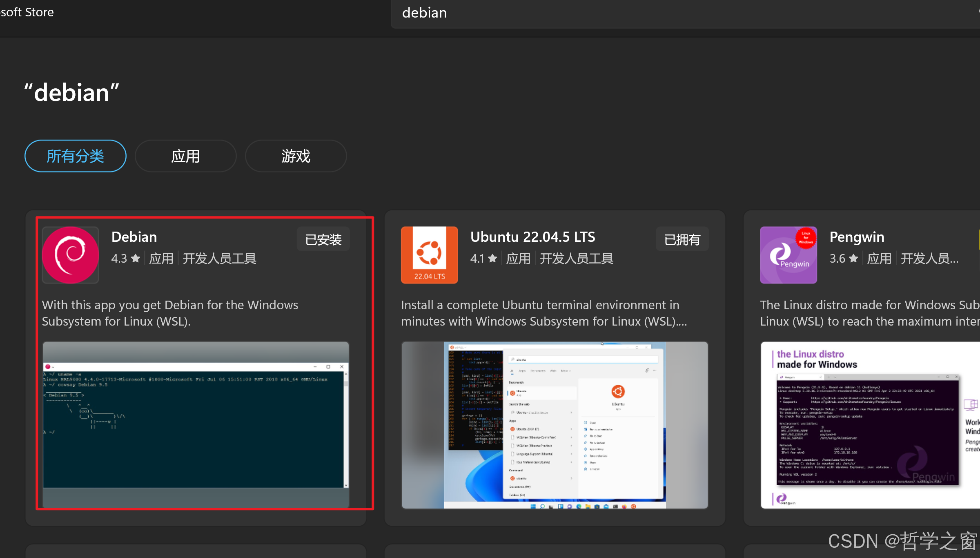The width and height of the screenshot is (980, 558).
Task: Click the Debian terminal screenshot preview
Action: (x=196, y=425)
